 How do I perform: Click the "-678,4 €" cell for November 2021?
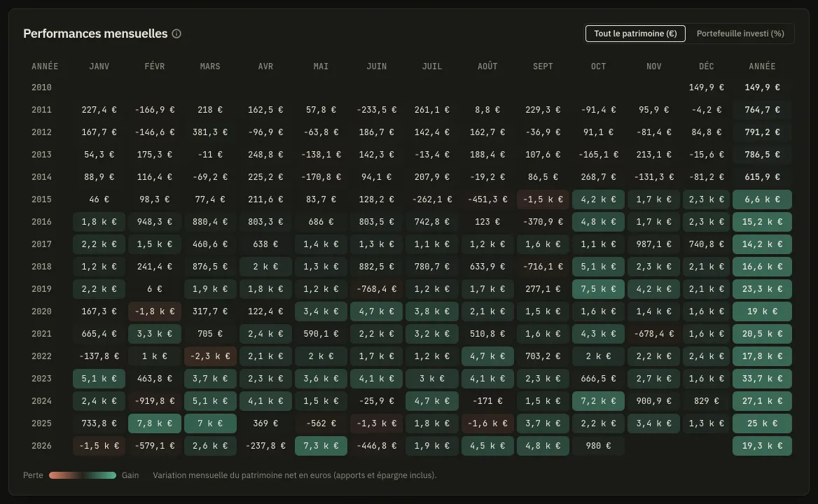click(653, 334)
